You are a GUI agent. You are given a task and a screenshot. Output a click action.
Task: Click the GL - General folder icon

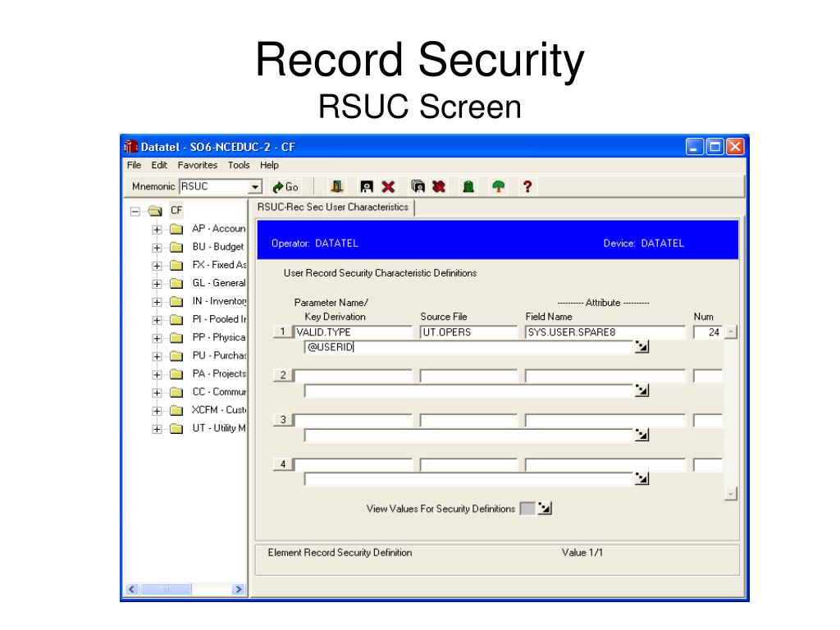176,283
